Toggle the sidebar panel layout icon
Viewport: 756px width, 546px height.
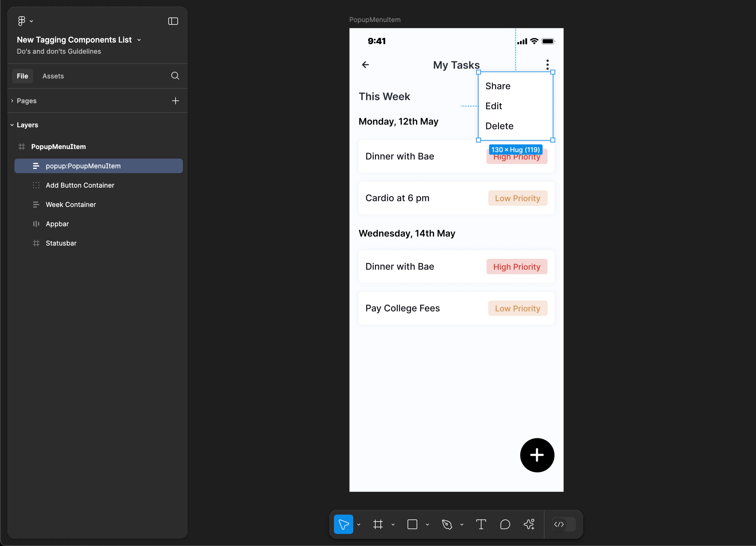(x=173, y=21)
